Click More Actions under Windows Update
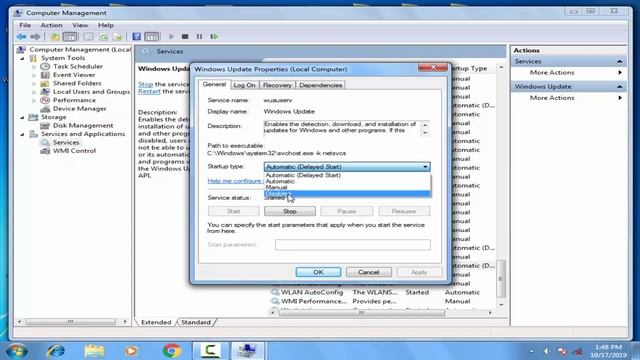This screenshot has height=360, width=640. 552,98
